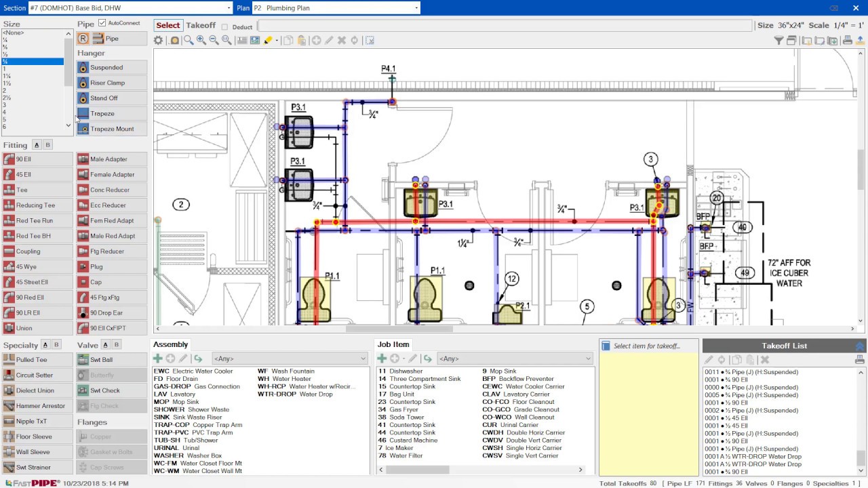The image size is (868, 488).
Task: Choose the Swt Ball valve
Action: click(112, 360)
